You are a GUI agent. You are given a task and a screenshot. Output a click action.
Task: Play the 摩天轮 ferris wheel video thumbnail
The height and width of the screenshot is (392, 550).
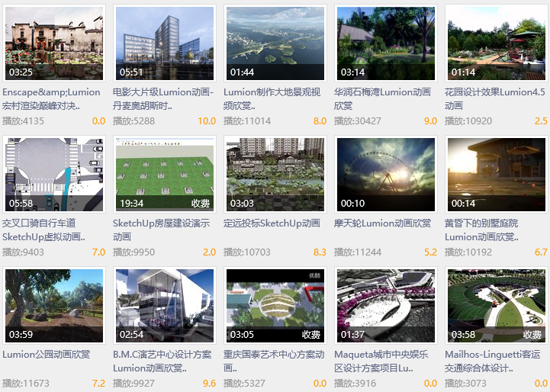pyautogui.click(x=386, y=174)
